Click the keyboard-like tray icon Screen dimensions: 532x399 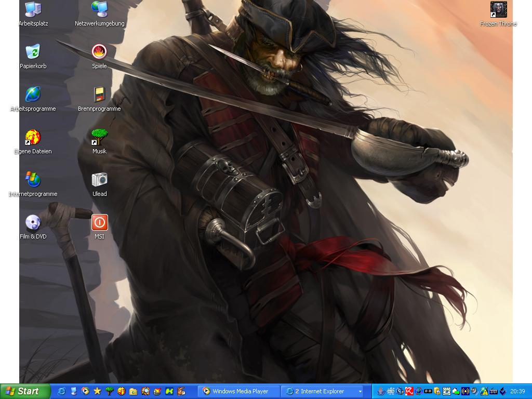click(x=494, y=391)
